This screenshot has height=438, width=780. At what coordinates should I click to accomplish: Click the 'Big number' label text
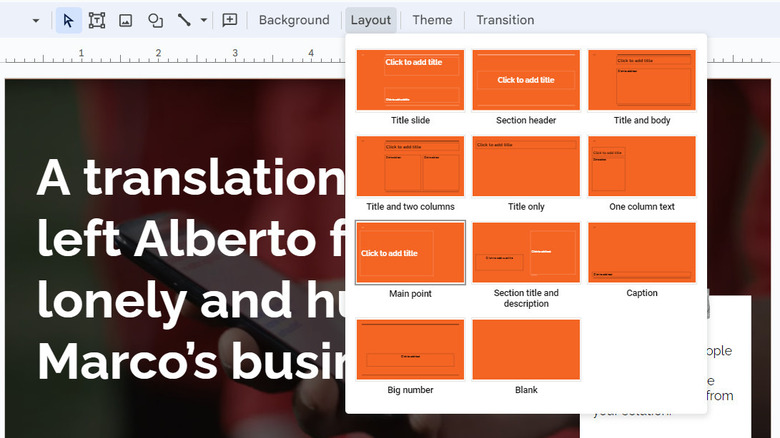(x=410, y=390)
